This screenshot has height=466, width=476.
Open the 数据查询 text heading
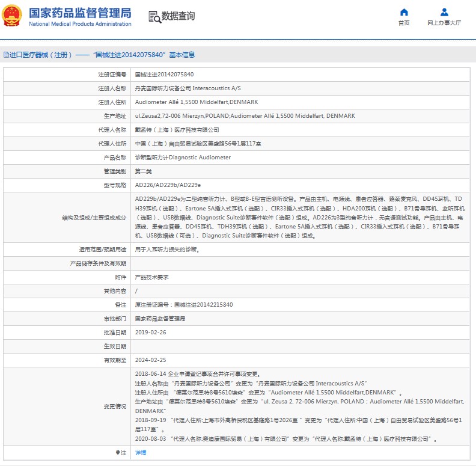(x=178, y=16)
